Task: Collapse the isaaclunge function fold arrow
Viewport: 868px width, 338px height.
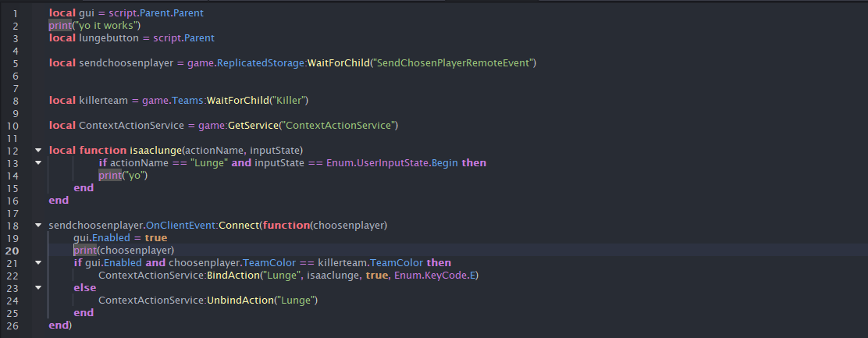Action: pos(37,151)
